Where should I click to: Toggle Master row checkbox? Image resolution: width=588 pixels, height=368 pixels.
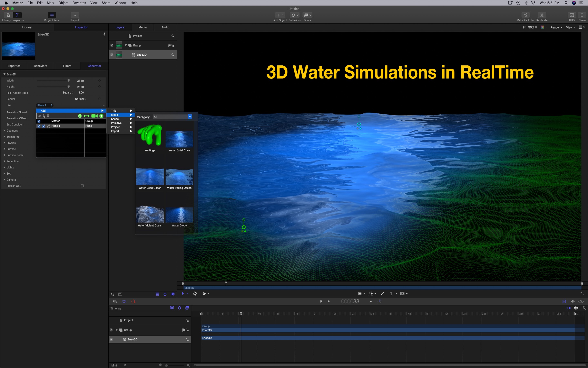tap(39, 121)
